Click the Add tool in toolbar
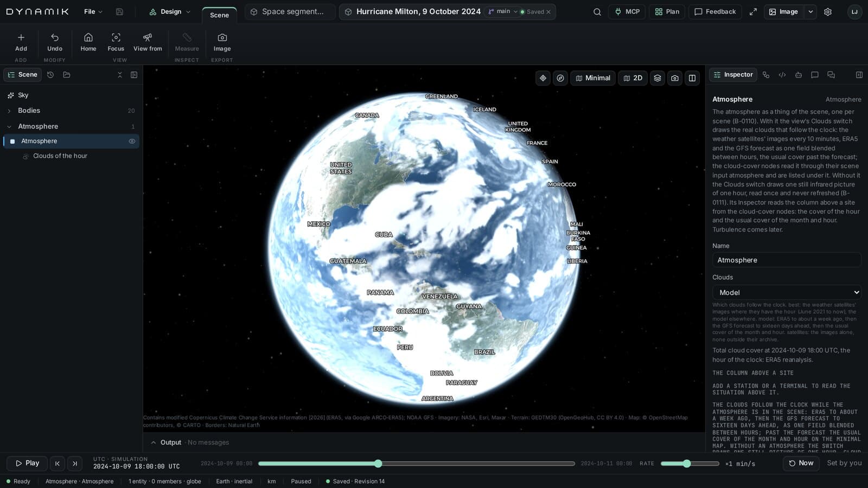 21,42
